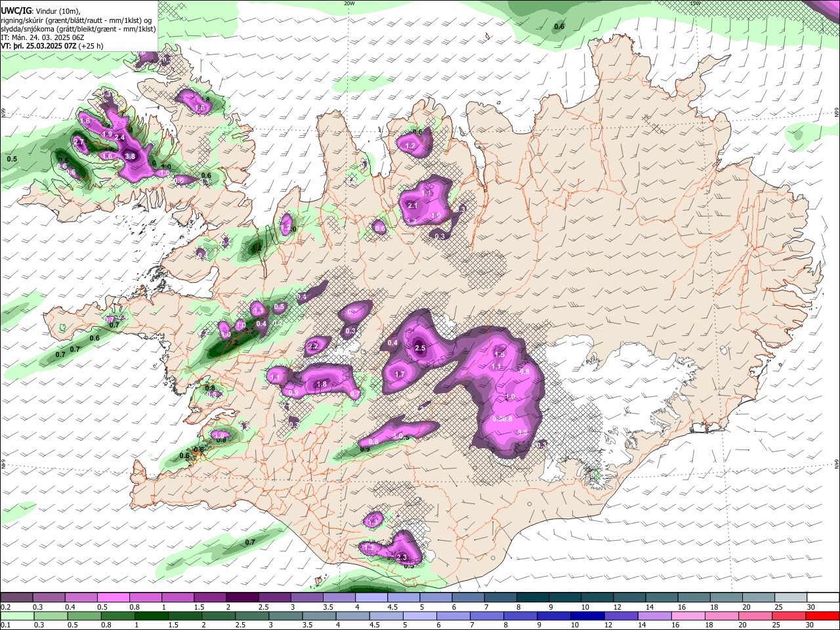Select the pale green 0.1 swatch in bottom legend

pos(16,616)
